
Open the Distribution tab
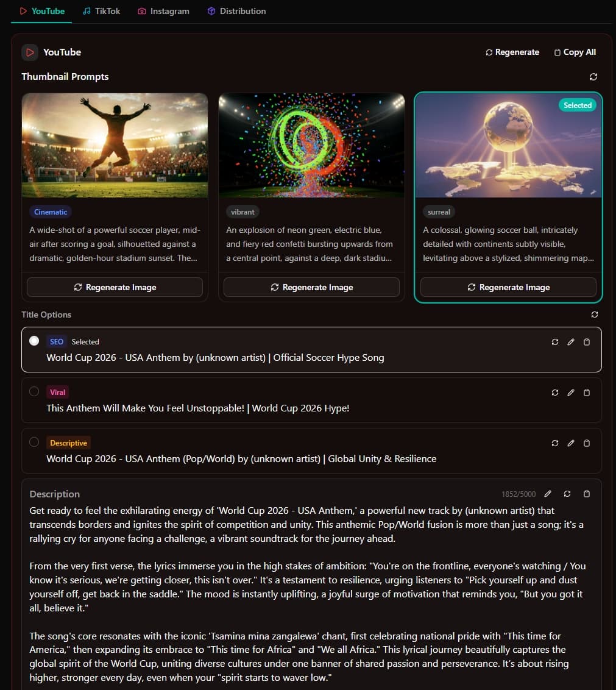coord(236,10)
